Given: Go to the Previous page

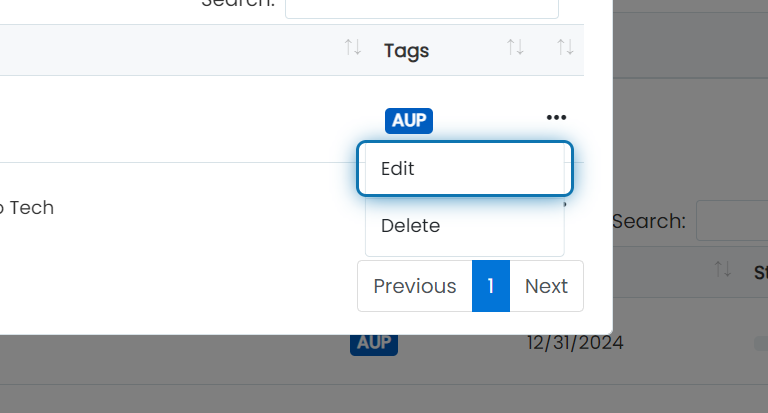Looking at the screenshot, I should (x=415, y=286).
